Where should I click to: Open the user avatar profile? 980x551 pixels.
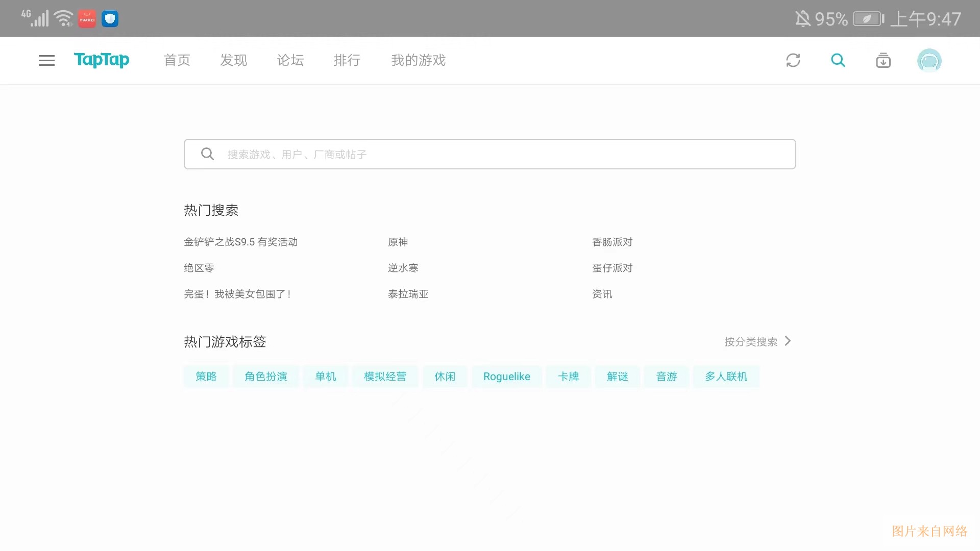point(929,61)
